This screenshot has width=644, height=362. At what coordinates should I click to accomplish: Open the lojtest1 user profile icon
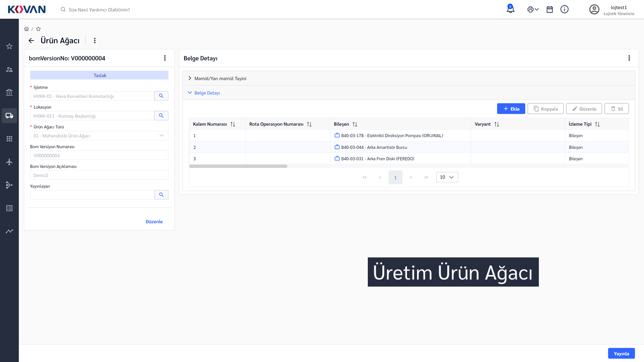coord(594,9)
